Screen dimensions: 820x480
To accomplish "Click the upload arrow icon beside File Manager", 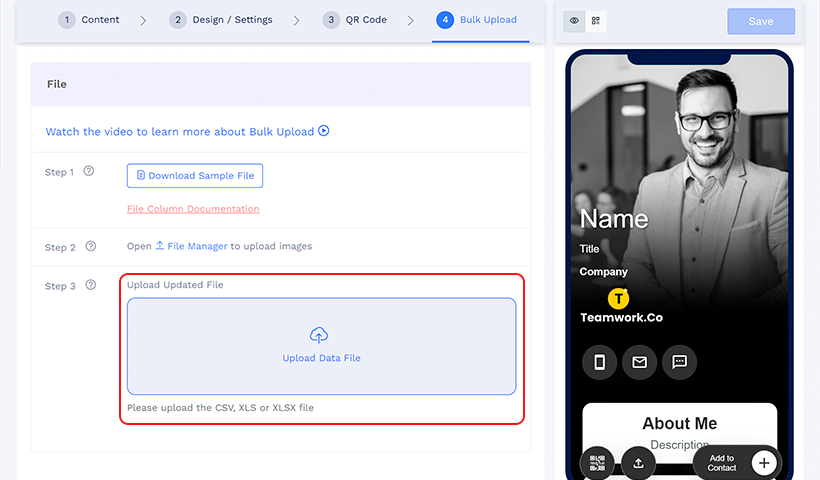I will click(x=160, y=245).
